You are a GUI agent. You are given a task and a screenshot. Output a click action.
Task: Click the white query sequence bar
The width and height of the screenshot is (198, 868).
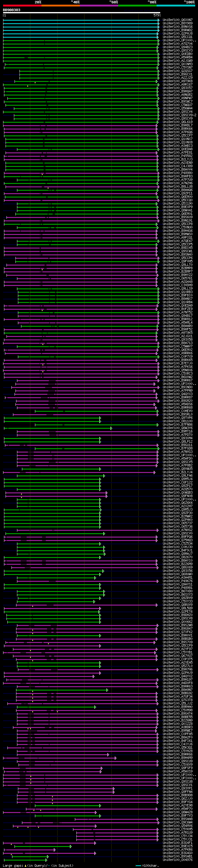pos(81,13)
